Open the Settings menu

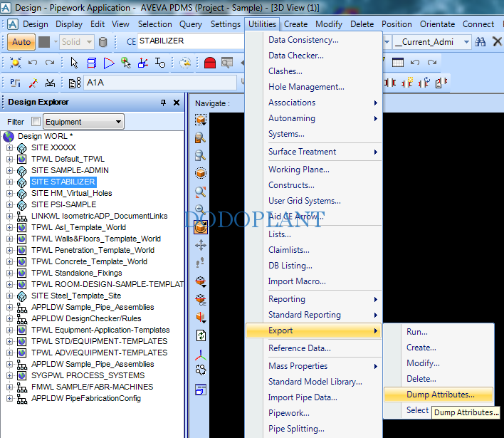tap(226, 24)
